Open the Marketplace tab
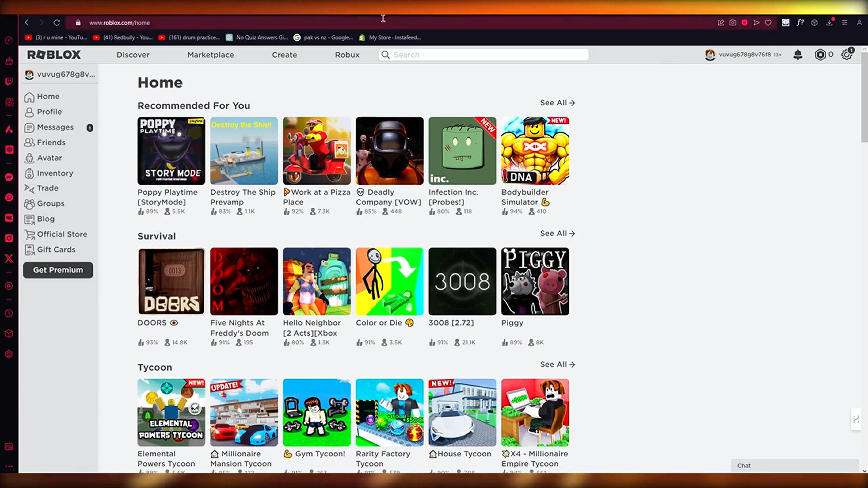This screenshot has height=488, width=868. click(x=211, y=55)
